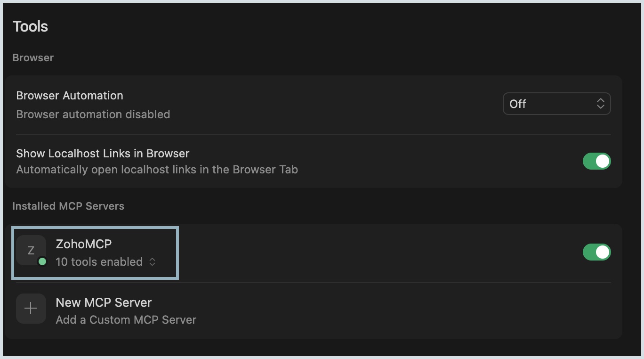Click the "Automatically open localhost links" description text
Image resolution: width=644 pixels, height=359 pixels.
(157, 170)
